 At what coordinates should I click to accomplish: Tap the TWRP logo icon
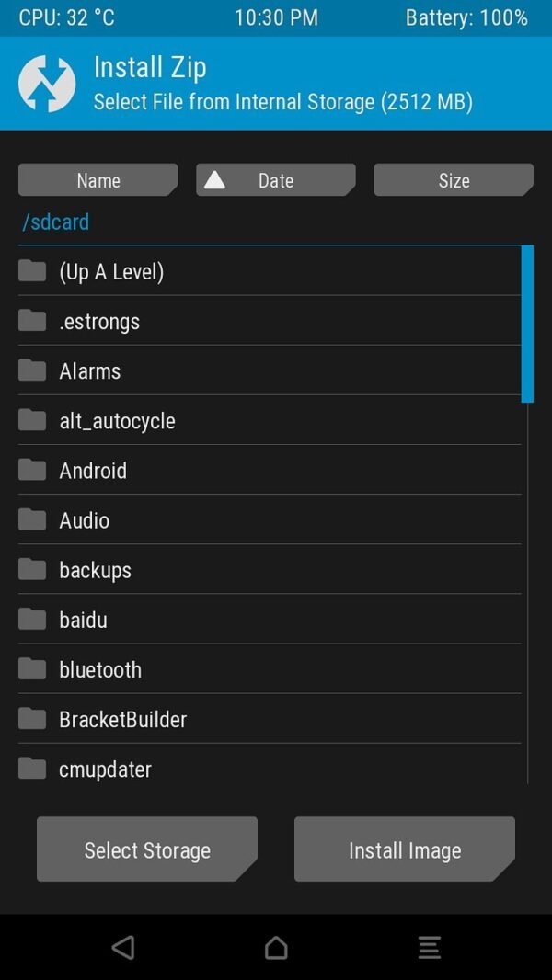click(46, 84)
